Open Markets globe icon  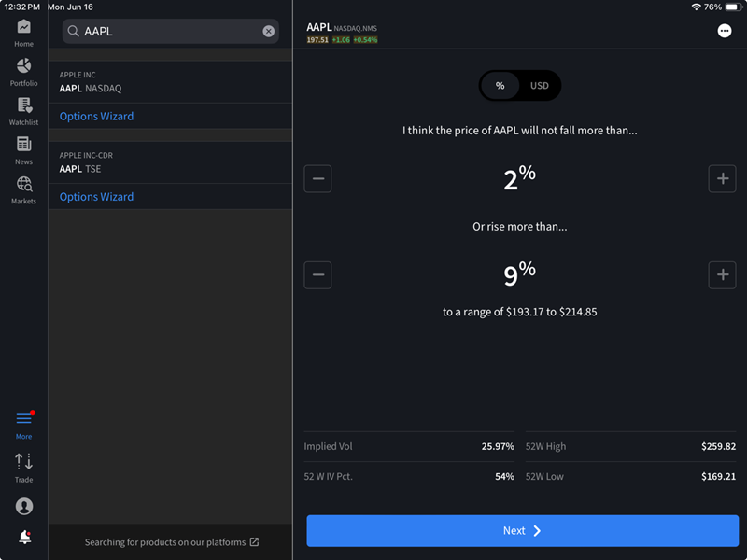pos(24,184)
